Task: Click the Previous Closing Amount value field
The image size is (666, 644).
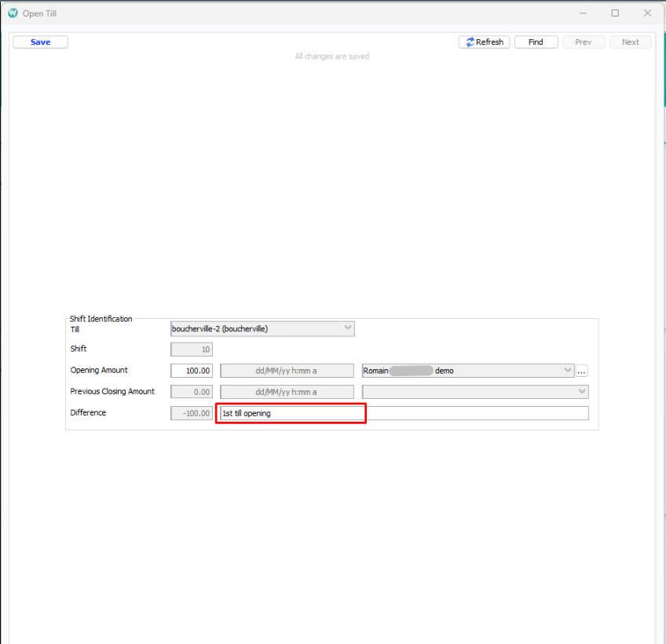Action: [192, 392]
